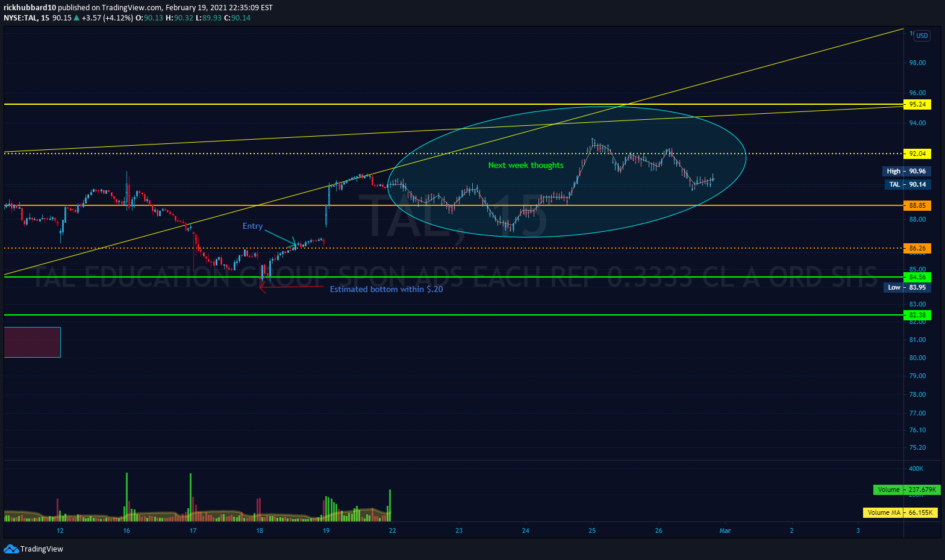The width and height of the screenshot is (945, 560).
Task: Click date label 17 on time axis
Action: pyautogui.click(x=193, y=530)
